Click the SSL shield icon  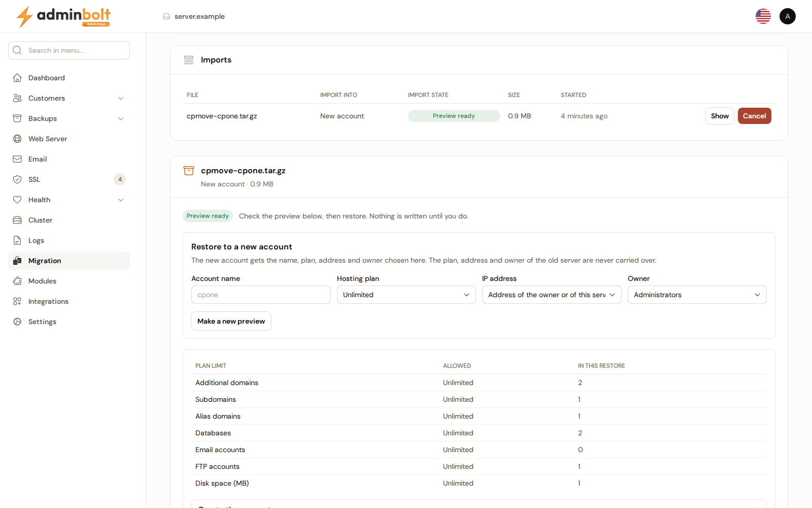[17, 179]
